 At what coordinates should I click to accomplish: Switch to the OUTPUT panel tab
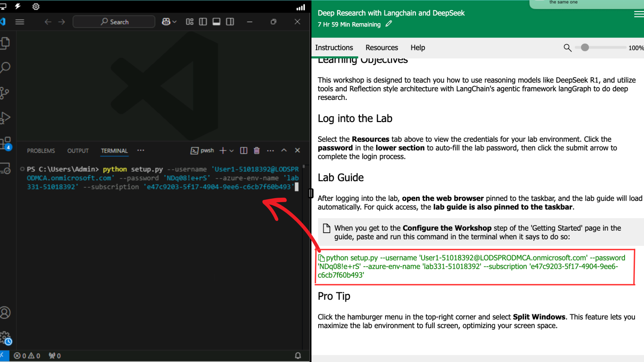[78, 151]
